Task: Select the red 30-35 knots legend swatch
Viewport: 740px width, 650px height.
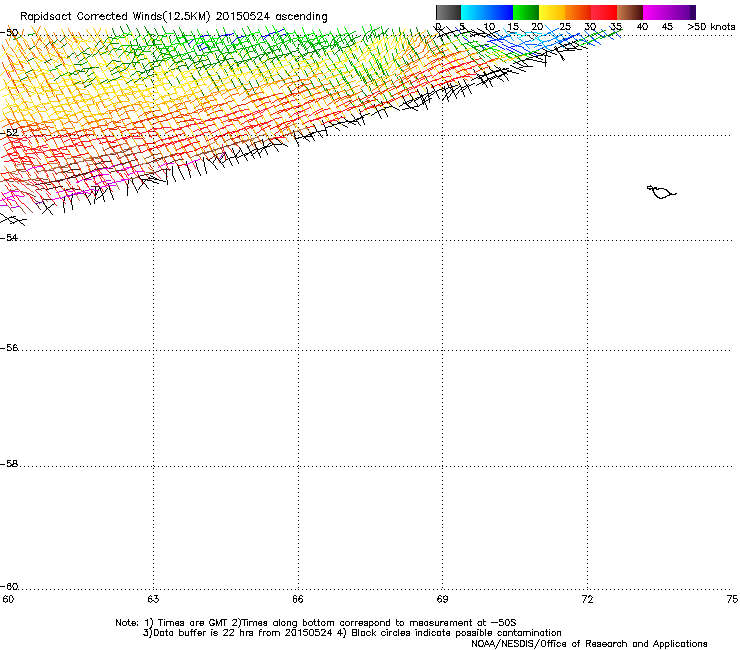Action: pos(604,12)
